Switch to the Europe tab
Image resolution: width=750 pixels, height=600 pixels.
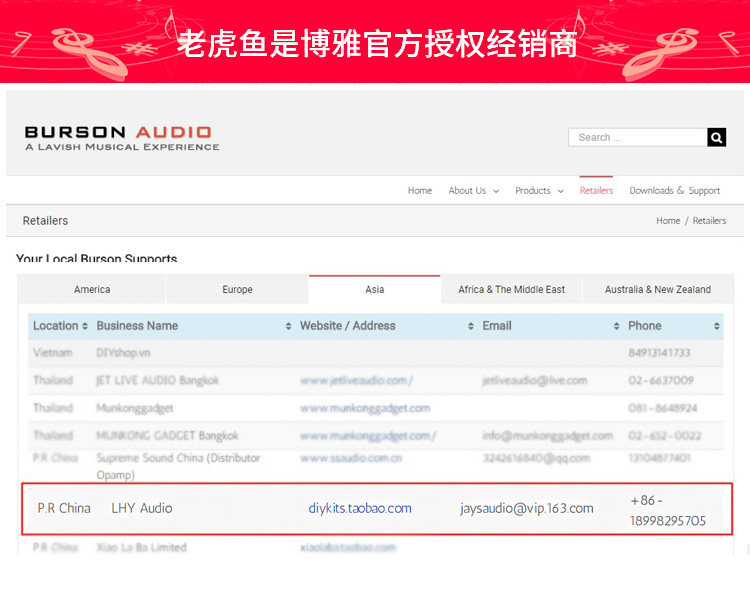click(x=237, y=289)
